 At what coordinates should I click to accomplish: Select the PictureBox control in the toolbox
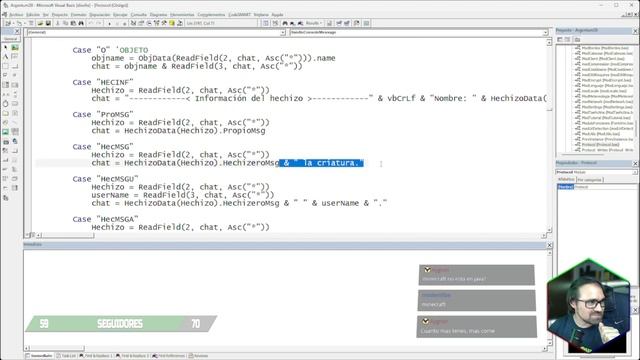click(15, 48)
